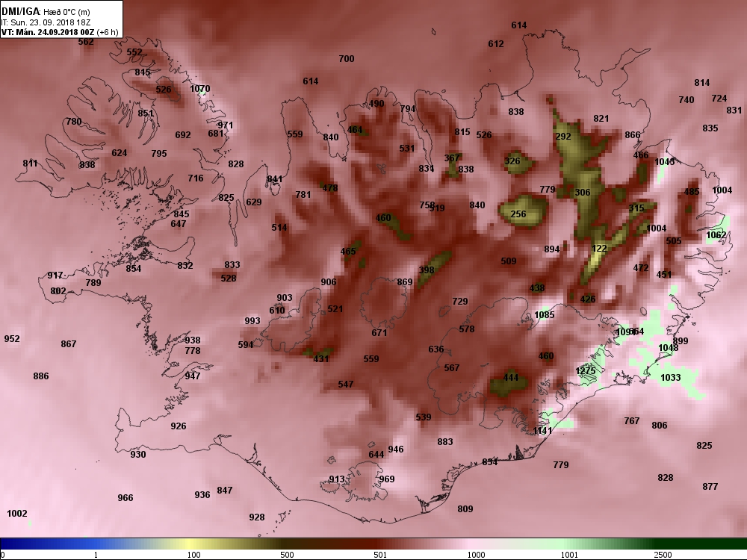Select the map value '899'
Screen dimensions: 747x560
pyautogui.click(x=681, y=341)
